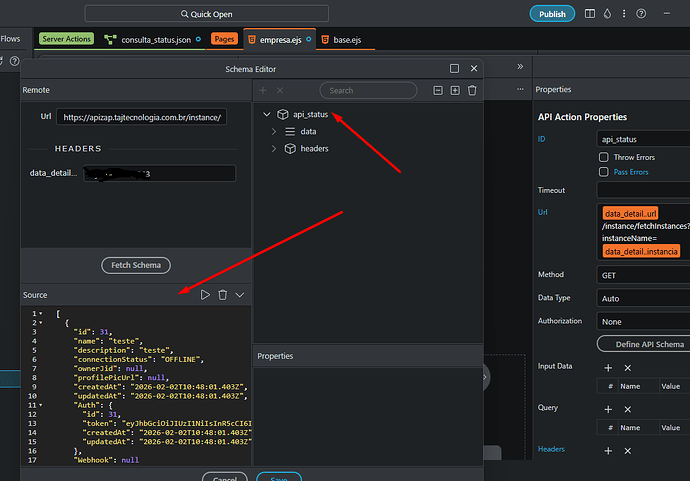Image resolution: width=690 pixels, height=481 pixels.
Task: Click the Publish button
Action: coord(551,14)
